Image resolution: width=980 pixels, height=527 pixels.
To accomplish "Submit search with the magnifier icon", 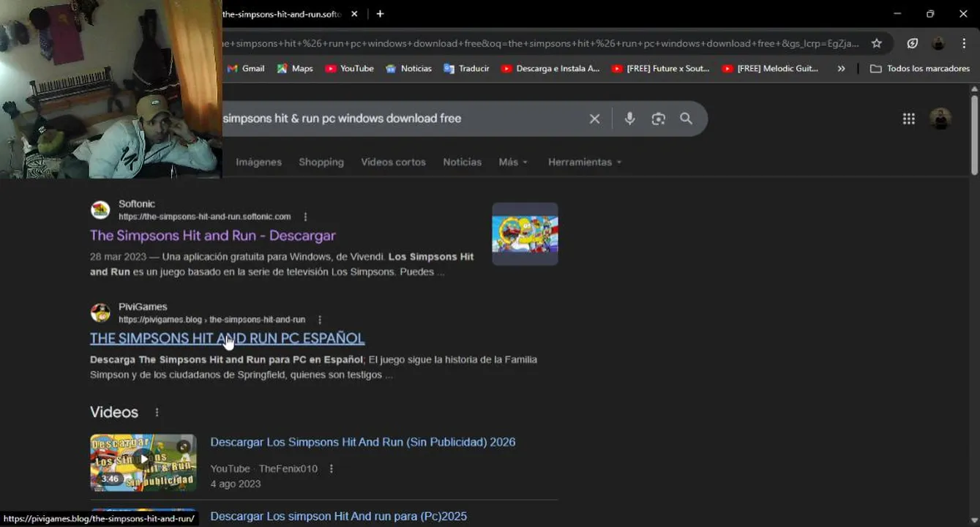I will pyautogui.click(x=686, y=119).
